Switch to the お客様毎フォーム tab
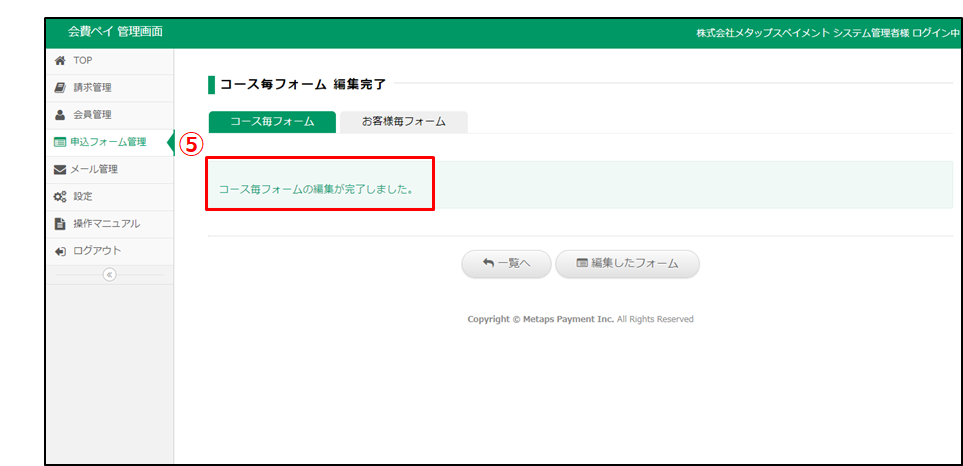 pos(403,122)
